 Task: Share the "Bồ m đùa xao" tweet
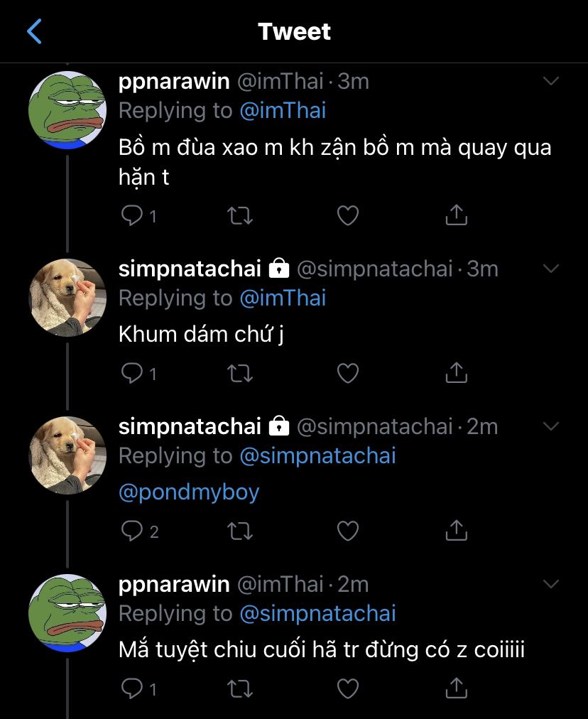pos(456,215)
